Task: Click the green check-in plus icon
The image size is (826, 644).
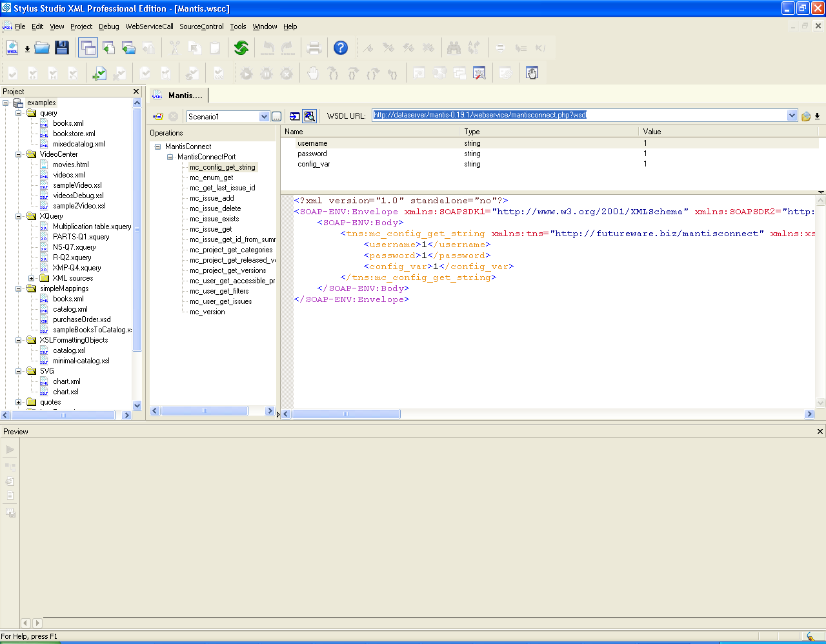Action: click(99, 74)
